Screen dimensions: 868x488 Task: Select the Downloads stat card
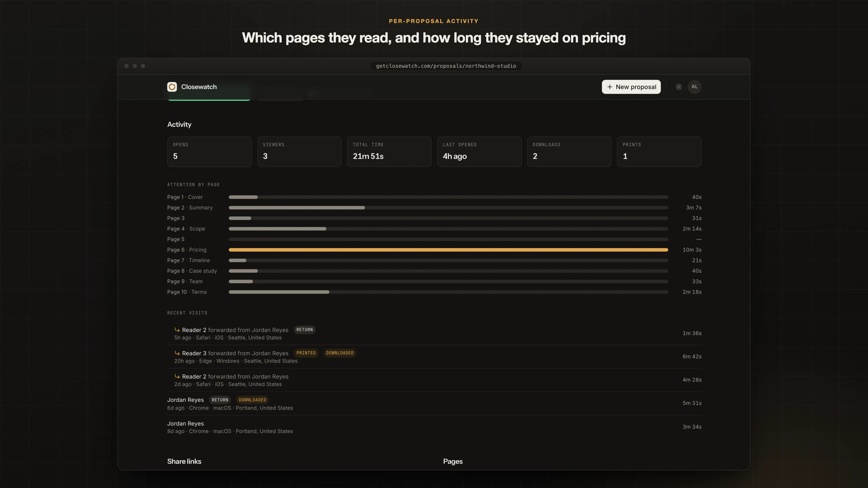coord(569,152)
